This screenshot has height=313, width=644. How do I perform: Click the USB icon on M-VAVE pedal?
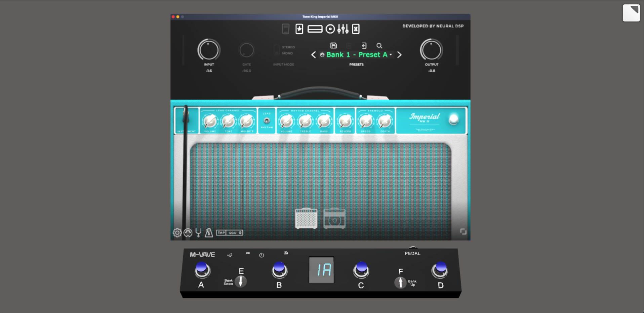click(230, 255)
